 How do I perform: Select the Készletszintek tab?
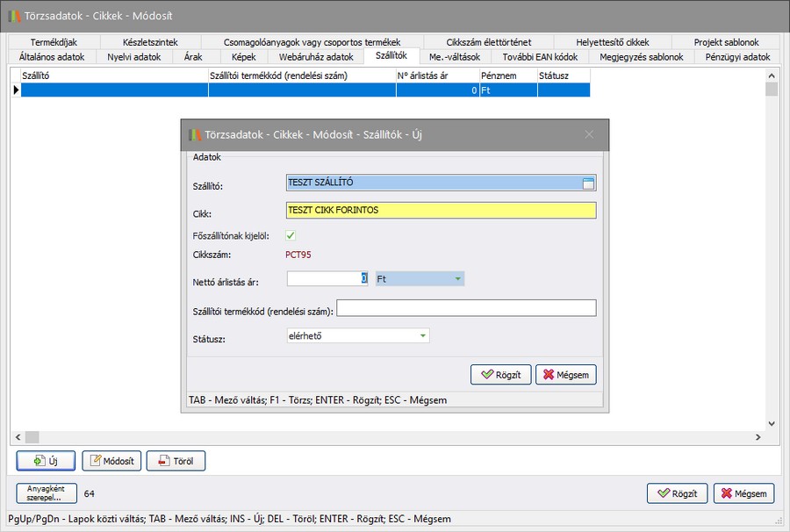point(150,42)
